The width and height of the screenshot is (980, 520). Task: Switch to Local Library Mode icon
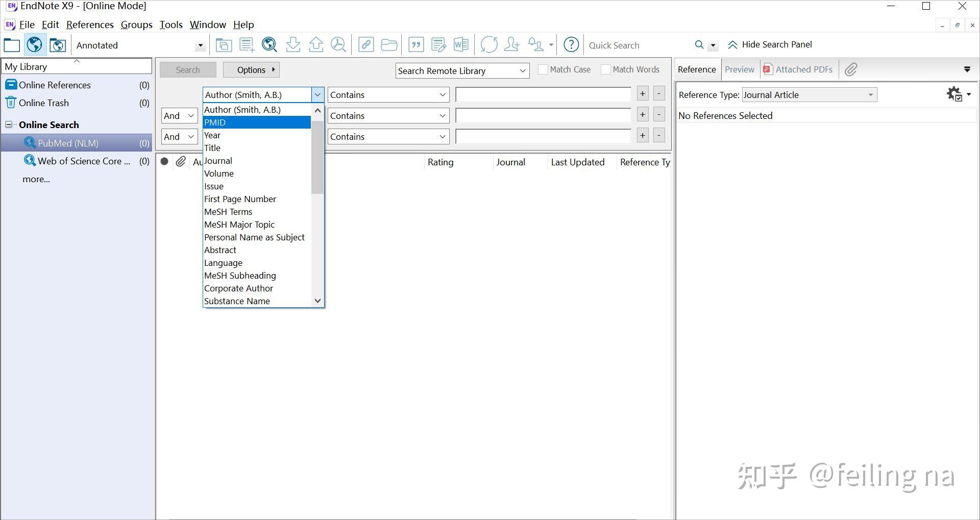[12, 45]
